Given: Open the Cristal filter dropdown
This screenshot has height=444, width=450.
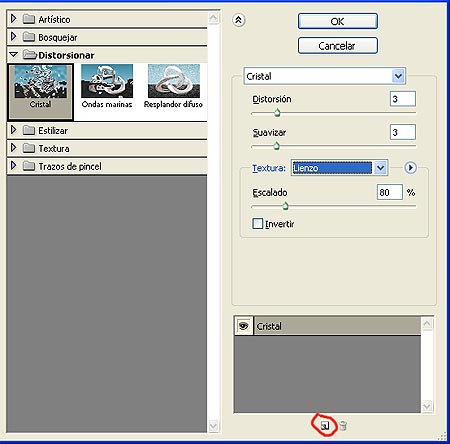Looking at the screenshot, I should click(x=398, y=76).
